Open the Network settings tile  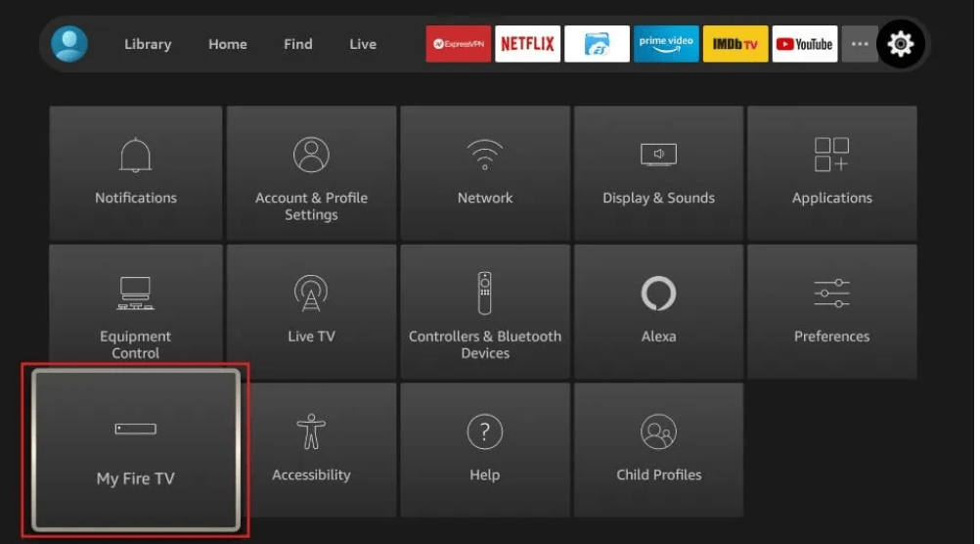pos(485,173)
